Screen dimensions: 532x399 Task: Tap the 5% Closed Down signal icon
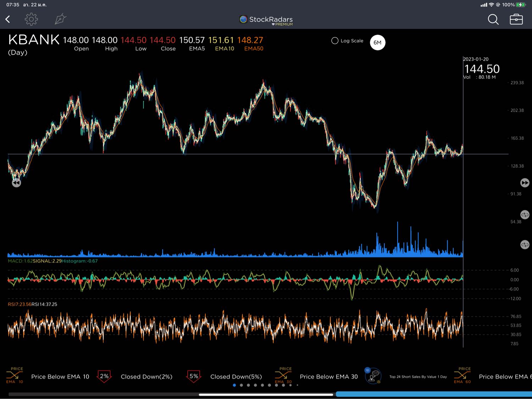(194, 376)
